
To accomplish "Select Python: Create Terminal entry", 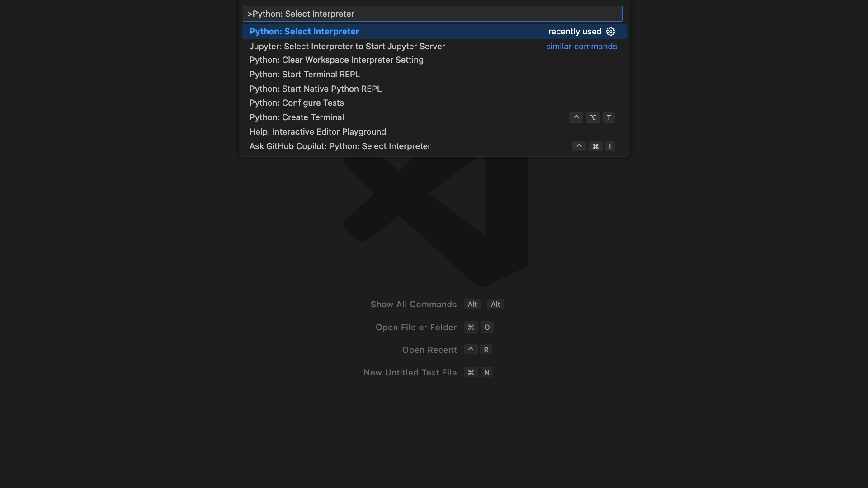I will [x=297, y=117].
